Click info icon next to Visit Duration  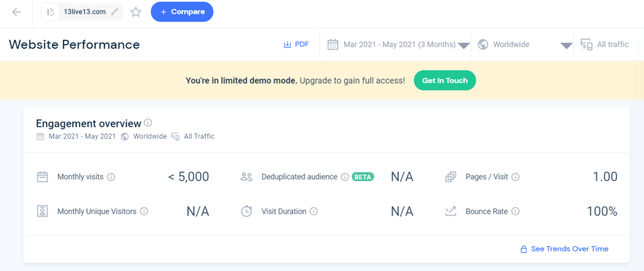click(314, 212)
